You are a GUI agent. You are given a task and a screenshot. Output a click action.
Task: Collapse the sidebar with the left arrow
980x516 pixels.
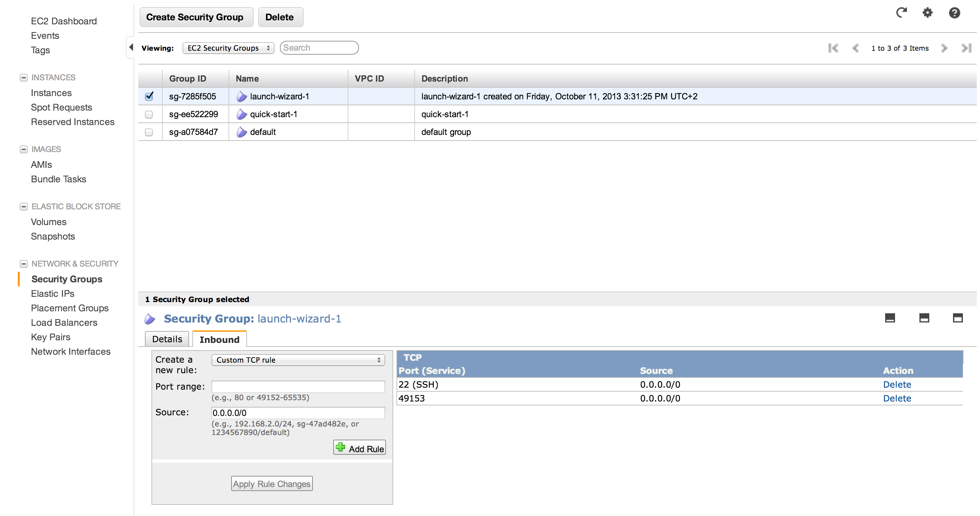point(131,47)
